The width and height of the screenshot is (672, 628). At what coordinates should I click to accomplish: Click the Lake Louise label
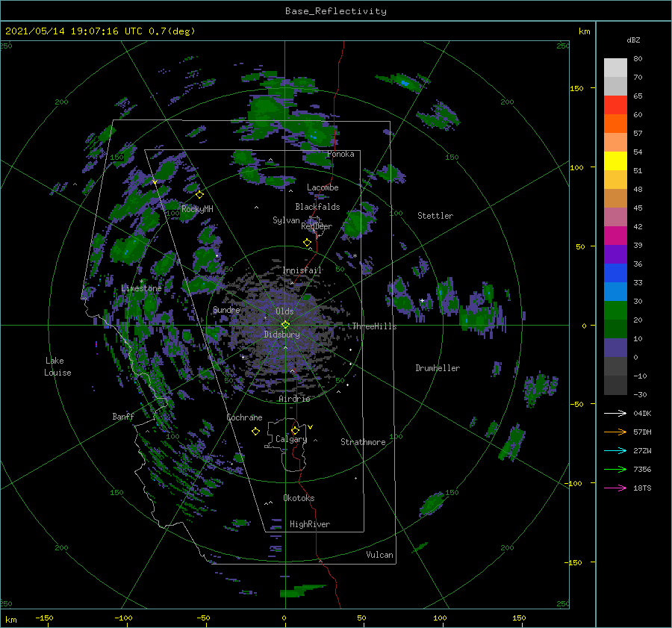coord(57,367)
